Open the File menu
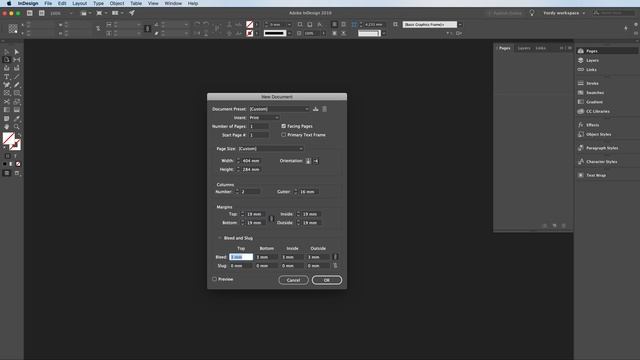This screenshot has width=640, height=360. (48, 3)
